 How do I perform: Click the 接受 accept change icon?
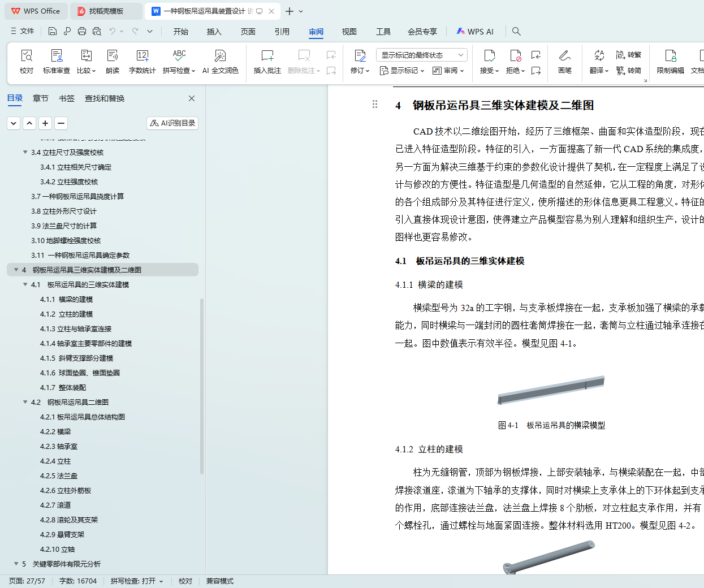click(x=490, y=55)
